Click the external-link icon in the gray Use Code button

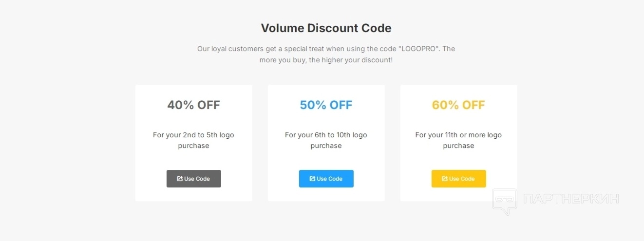180,179
